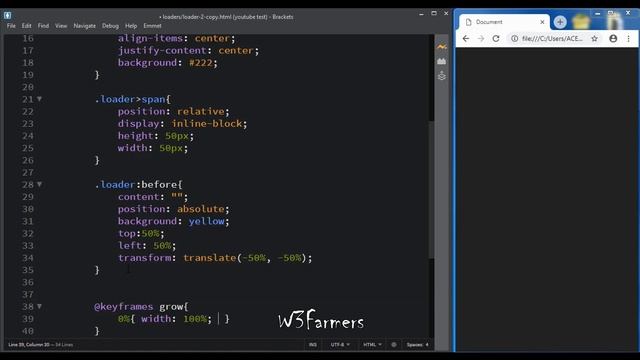Open the UTF-8 encoding dropdown

click(x=340, y=344)
